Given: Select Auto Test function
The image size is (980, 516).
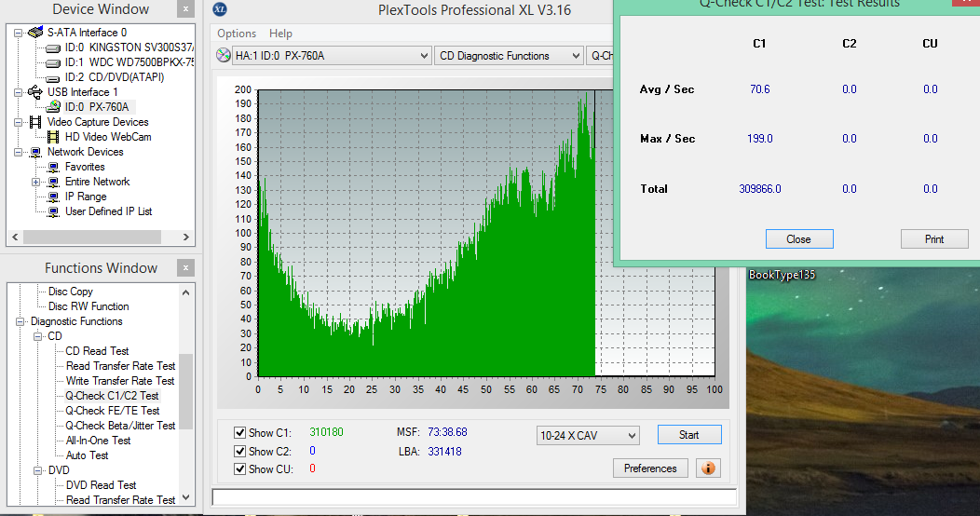Looking at the screenshot, I should coord(87,455).
